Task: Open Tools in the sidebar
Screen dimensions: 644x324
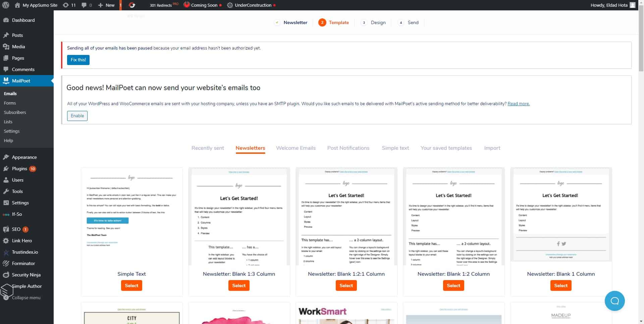Action: tap(27, 191)
